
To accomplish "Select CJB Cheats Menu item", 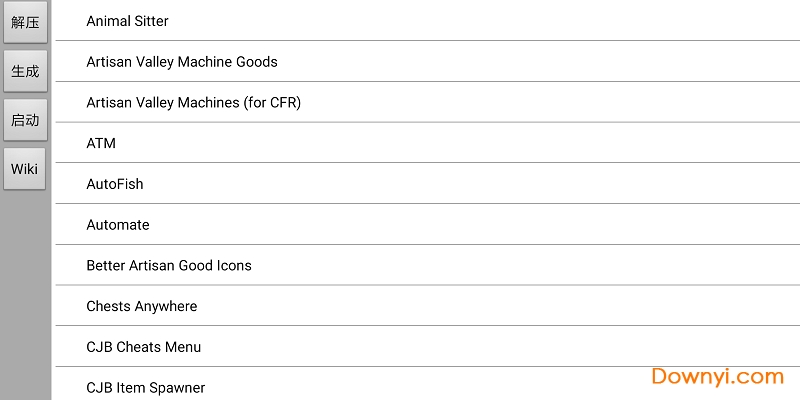I will [144, 347].
